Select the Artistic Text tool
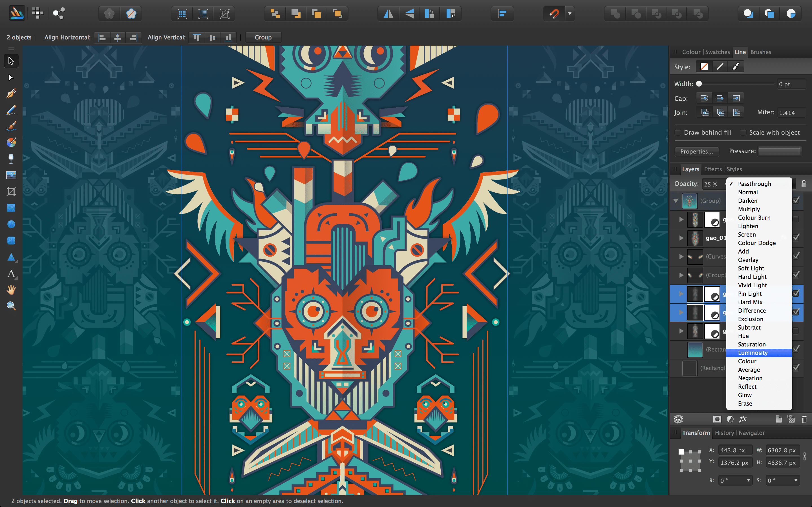The image size is (812, 507). point(11,274)
